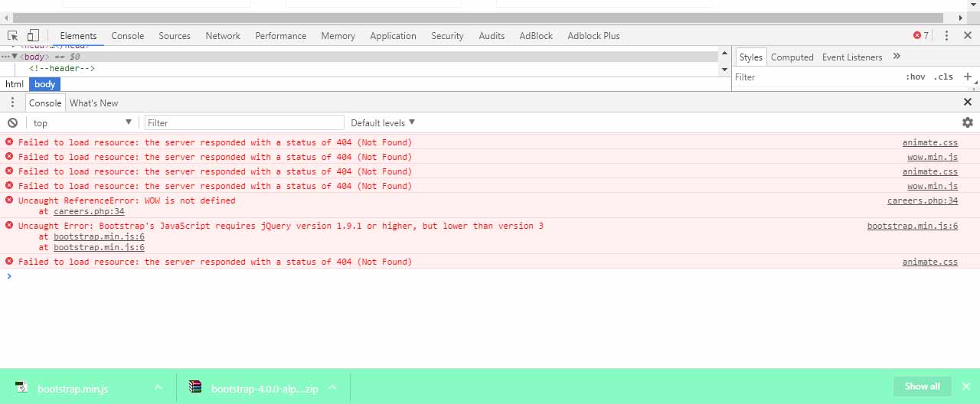Screen dimensions: 980x404
Task: Open bootstrap zip download options chevron
Action: (x=332, y=387)
